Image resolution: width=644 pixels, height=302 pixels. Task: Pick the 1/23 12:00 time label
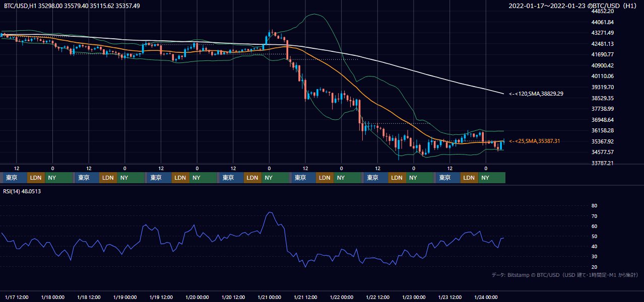coord(450,297)
